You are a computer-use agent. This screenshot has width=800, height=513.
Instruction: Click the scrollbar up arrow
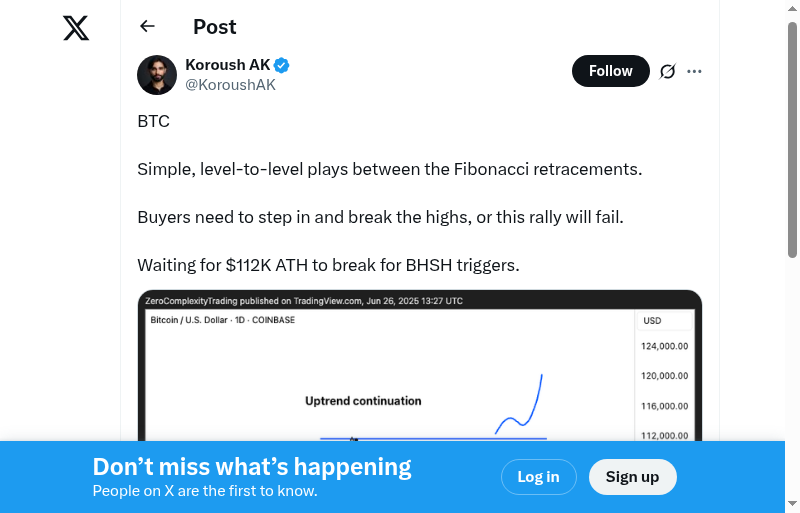tap(792, 10)
